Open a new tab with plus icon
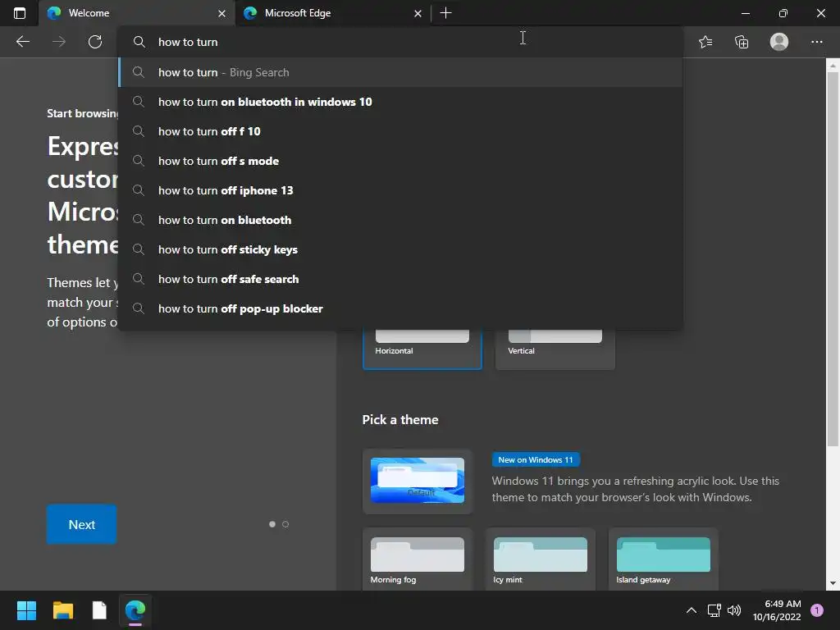Image resolution: width=840 pixels, height=630 pixels. [x=445, y=13]
